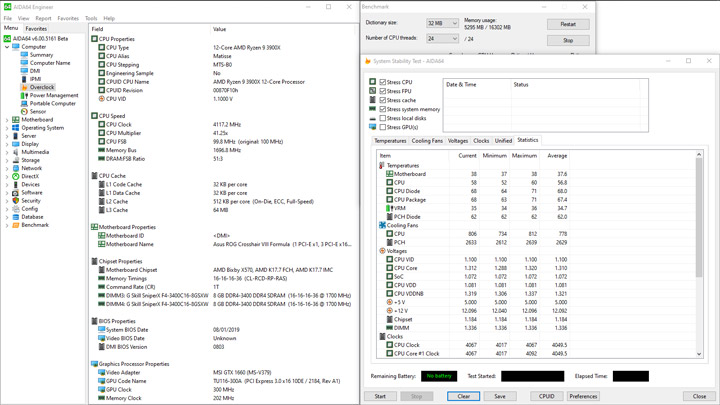This screenshot has width=720, height=405.
Task: Click the scroll down arrow in statistics list
Action: [699, 354]
